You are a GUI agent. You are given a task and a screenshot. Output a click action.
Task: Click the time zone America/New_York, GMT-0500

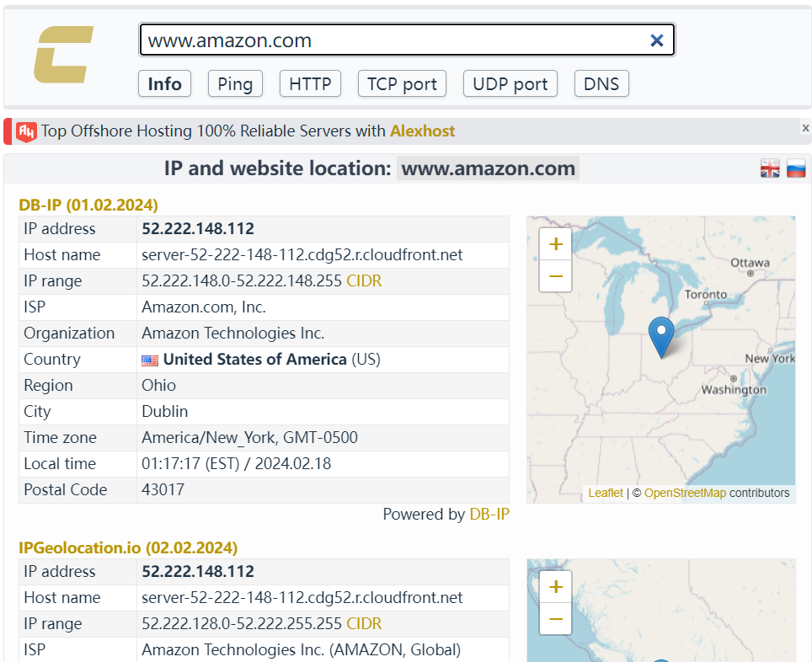[249, 438]
